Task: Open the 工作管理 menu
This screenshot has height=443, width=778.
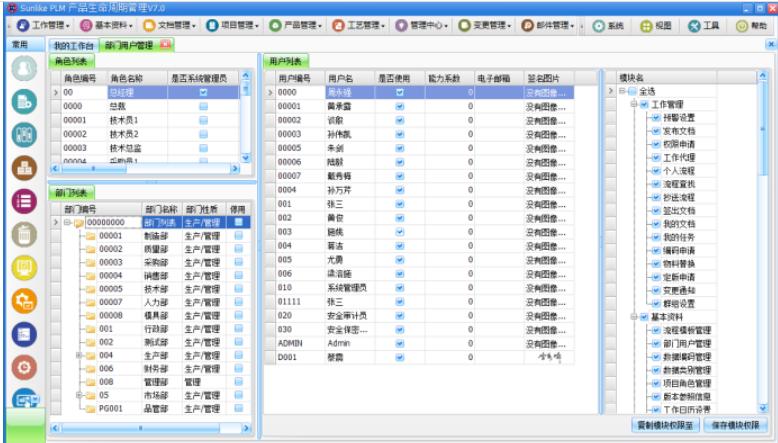Action: pyautogui.click(x=43, y=26)
